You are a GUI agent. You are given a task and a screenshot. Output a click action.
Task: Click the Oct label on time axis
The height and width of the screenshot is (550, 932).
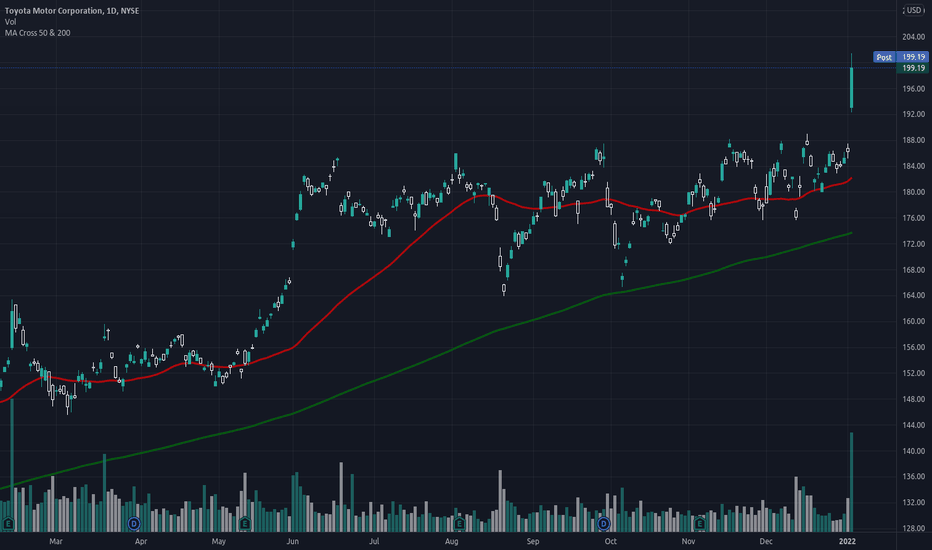point(610,542)
